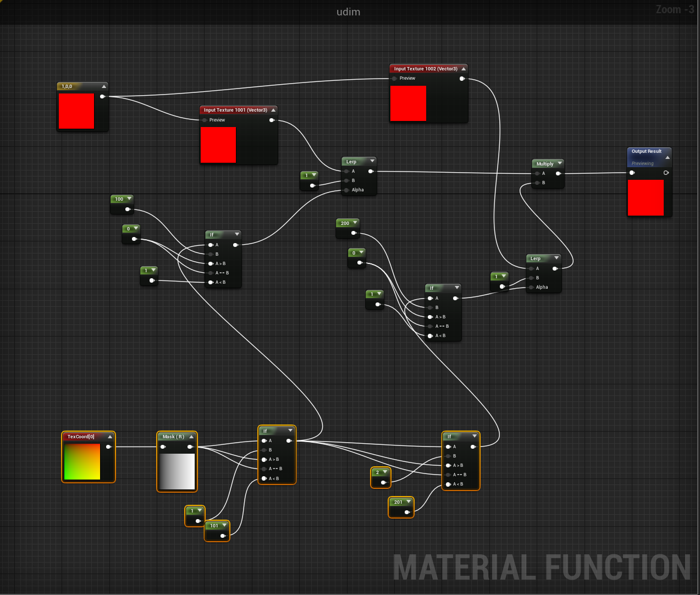Click the input pin of the Output Result node
This screenshot has width=700, height=595.
tap(632, 172)
